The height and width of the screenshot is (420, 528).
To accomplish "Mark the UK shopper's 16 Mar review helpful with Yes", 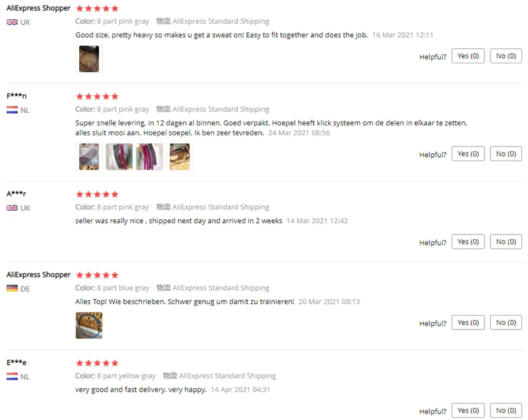I will 468,56.
